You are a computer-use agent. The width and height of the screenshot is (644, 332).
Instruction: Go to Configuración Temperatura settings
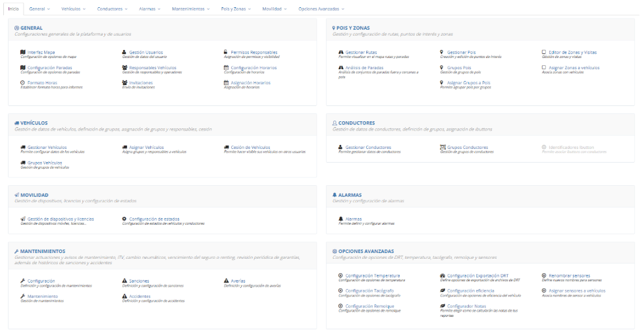click(372, 275)
